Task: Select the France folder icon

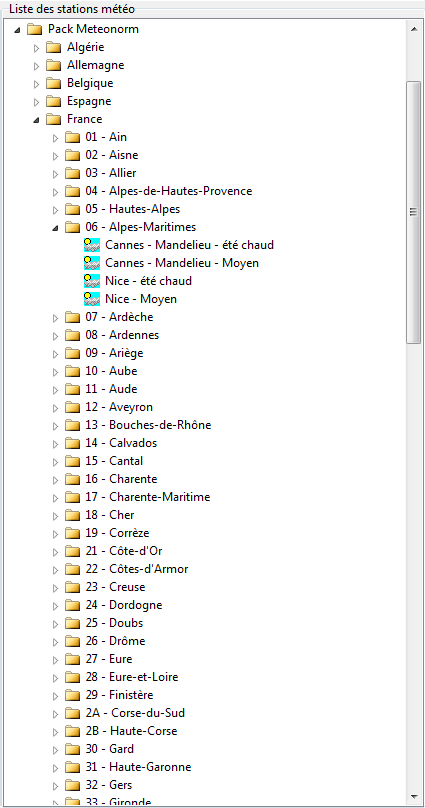Action: click(54, 120)
